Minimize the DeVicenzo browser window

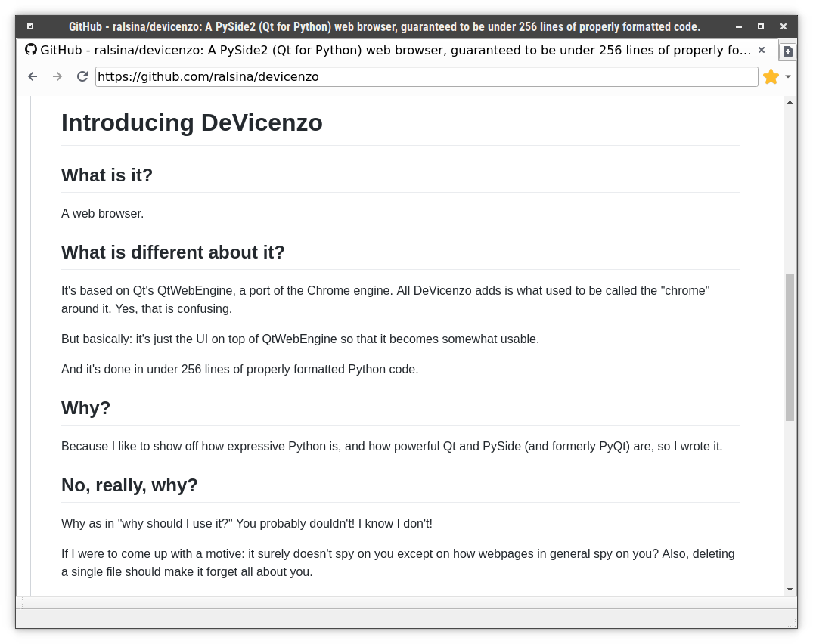(x=739, y=26)
